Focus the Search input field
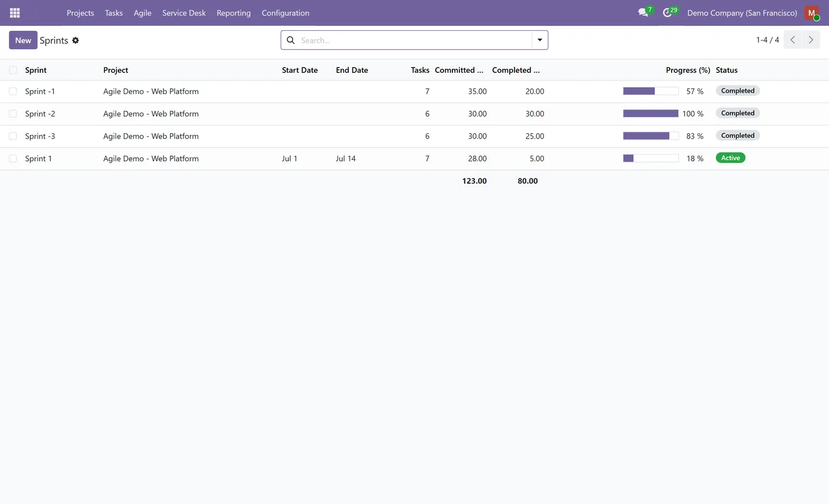829x504 pixels. pyautogui.click(x=415, y=40)
